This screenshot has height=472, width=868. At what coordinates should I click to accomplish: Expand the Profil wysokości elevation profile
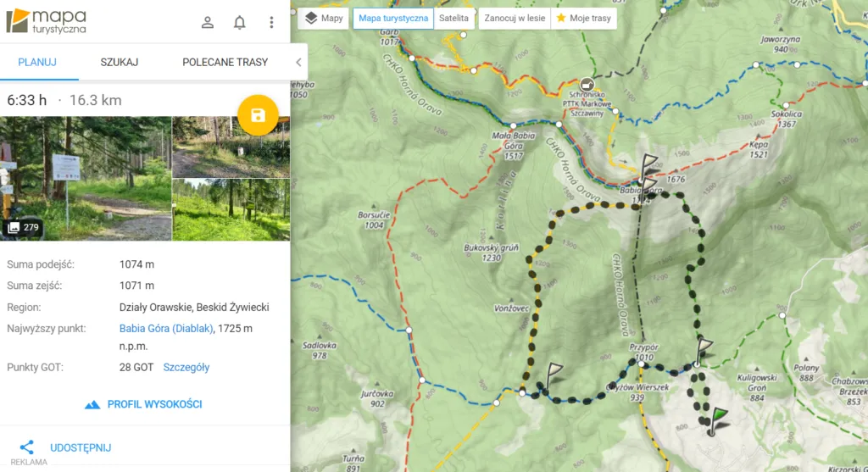(144, 404)
